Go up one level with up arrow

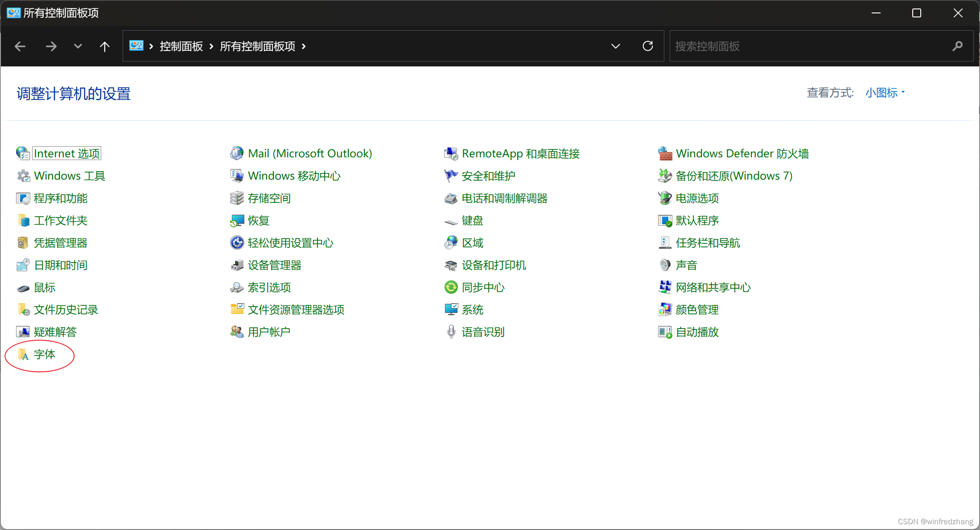[104, 46]
